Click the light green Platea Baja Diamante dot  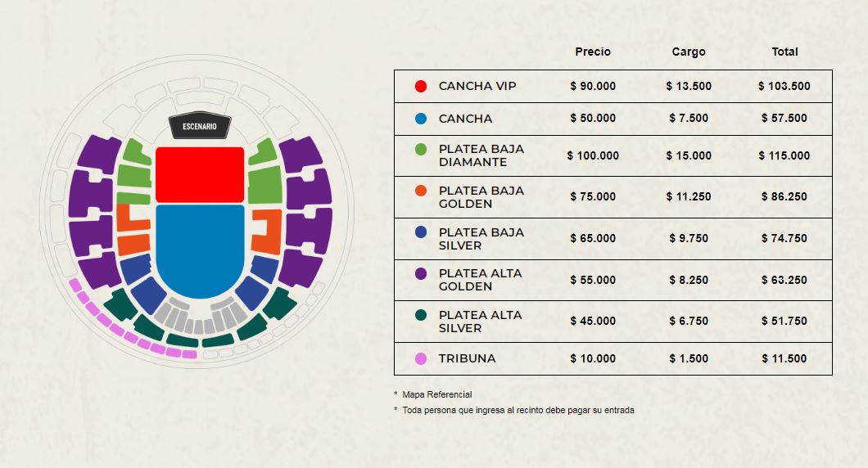(421, 150)
